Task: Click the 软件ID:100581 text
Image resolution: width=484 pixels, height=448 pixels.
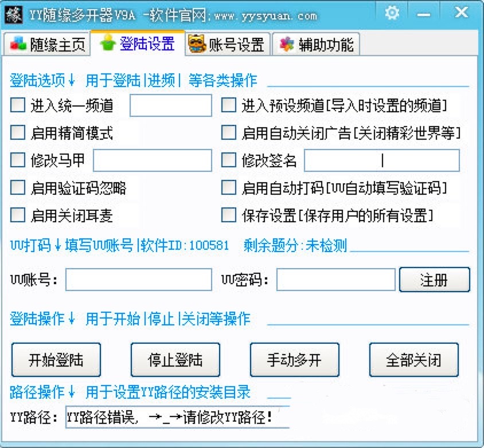Action: click(x=185, y=246)
